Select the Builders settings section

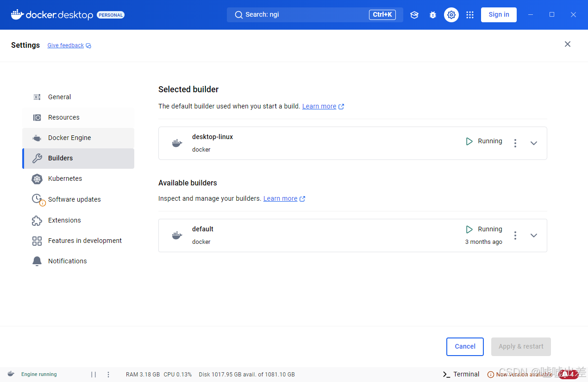(x=78, y=158)
